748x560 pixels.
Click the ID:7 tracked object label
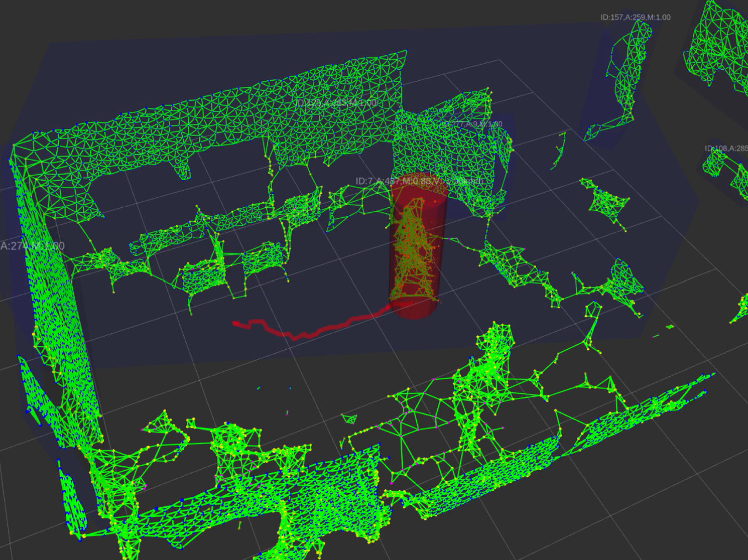pos(419,181)
